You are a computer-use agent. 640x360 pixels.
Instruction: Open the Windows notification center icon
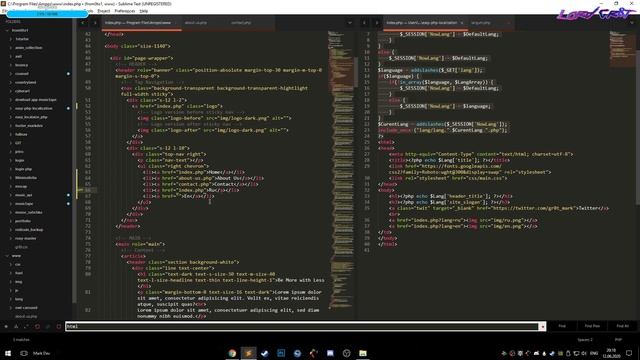[x=629, y=353]
